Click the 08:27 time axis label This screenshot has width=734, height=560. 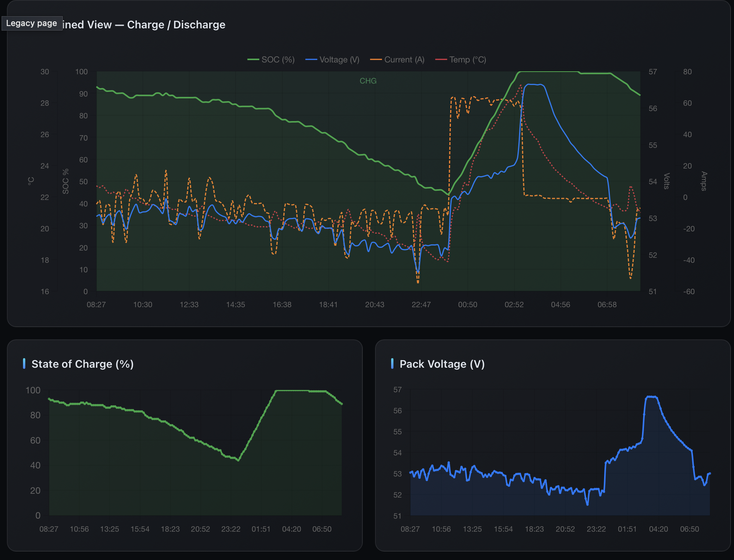point(97,305)
